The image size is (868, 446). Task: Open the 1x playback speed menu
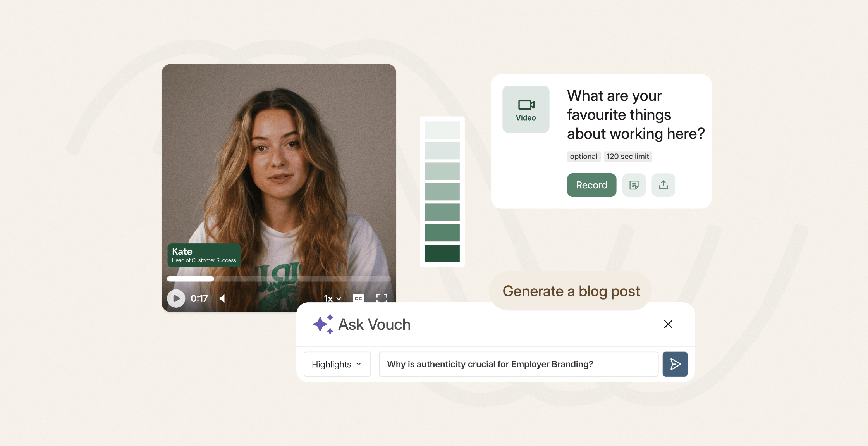[332, 298]
